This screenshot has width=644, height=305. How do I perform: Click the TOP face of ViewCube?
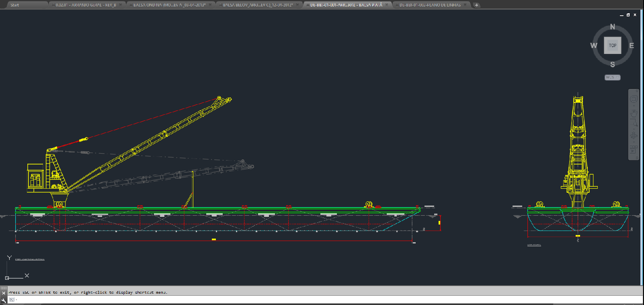[x=612, y=45]
